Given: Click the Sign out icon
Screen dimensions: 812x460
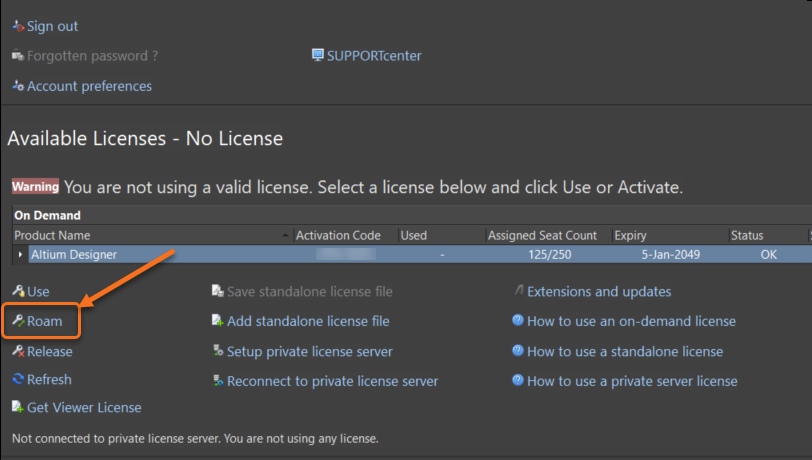Looking at the screenshot, I should pyautogui.click(x=18, y=26).
